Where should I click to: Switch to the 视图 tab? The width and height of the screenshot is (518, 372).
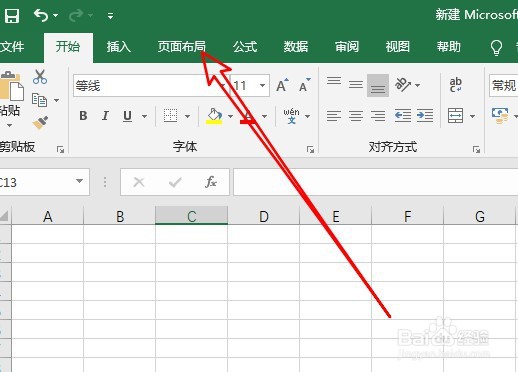pos(398,47)
